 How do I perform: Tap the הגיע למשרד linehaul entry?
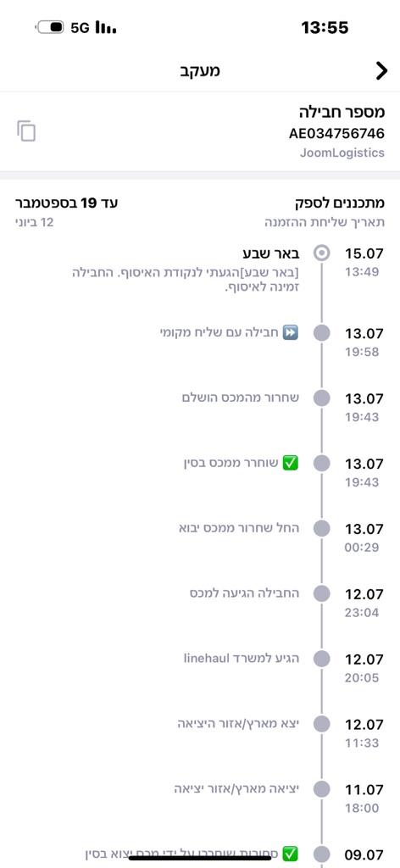242,658
